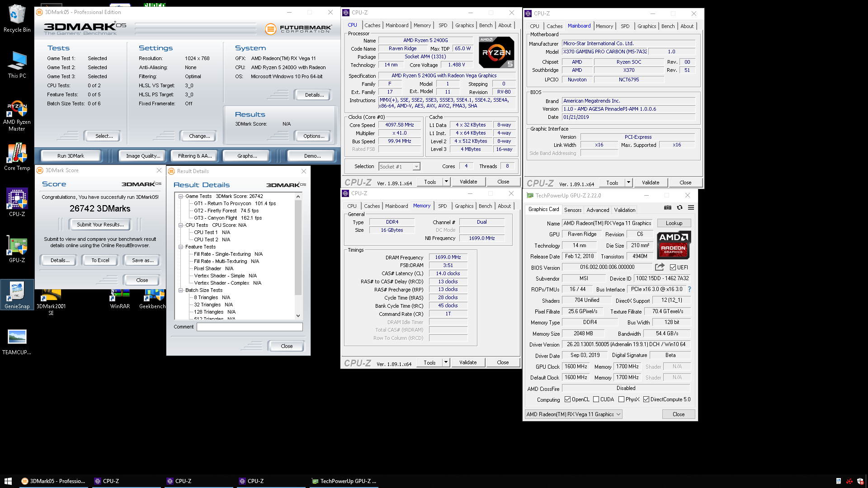Open Tools dropdown arrow in Memory window
This screenshot has height=488, width=868.
[446, 362]
